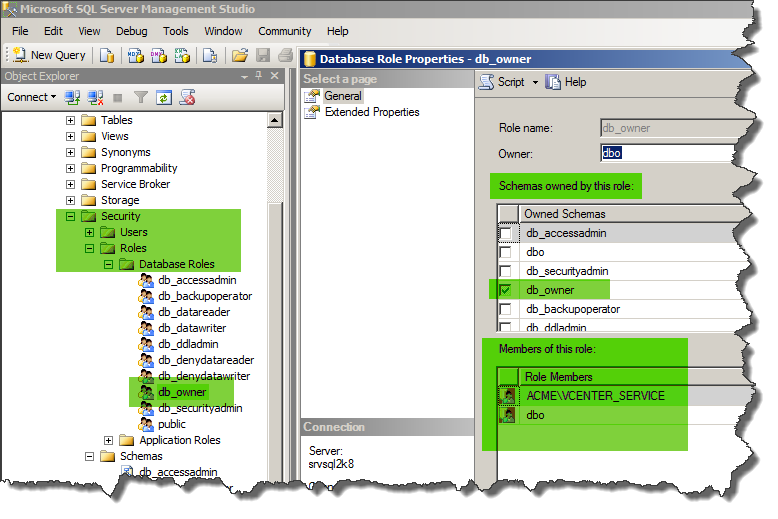Open the Connect dropdown in Object Explorer
This screenshot has width=778, height=519.
(x=32, y=97)
